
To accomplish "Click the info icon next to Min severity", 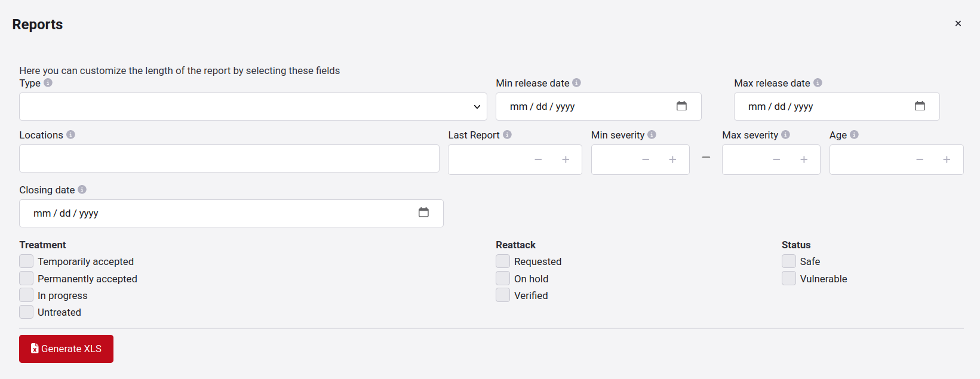I will pos(652,135).
